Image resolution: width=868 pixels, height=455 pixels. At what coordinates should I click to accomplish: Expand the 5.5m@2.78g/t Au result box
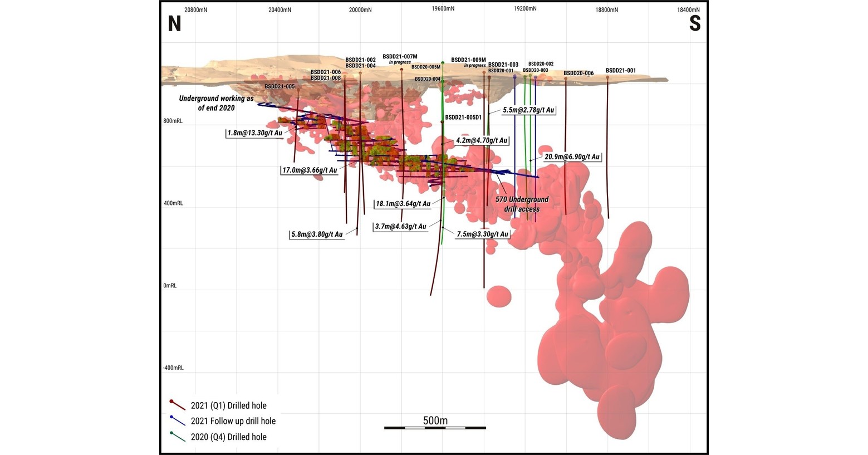(529, 111)
